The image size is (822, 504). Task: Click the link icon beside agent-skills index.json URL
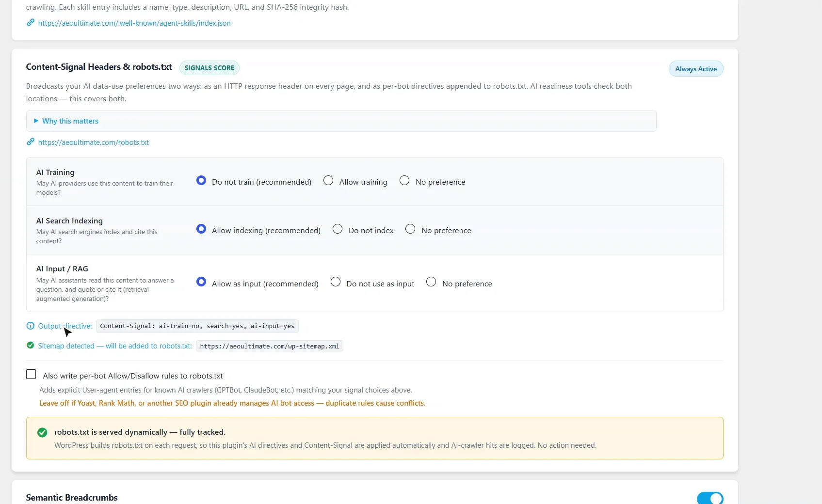(x=31, y=23)
